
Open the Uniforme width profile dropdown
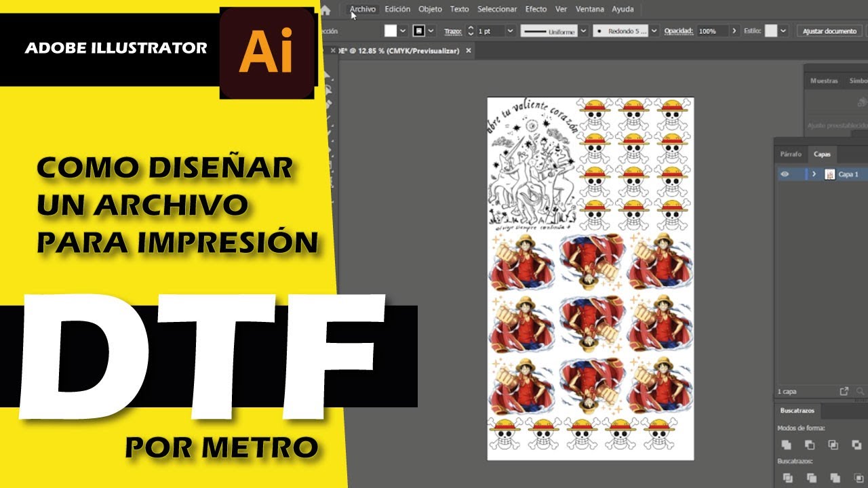(x=583, y=31)
